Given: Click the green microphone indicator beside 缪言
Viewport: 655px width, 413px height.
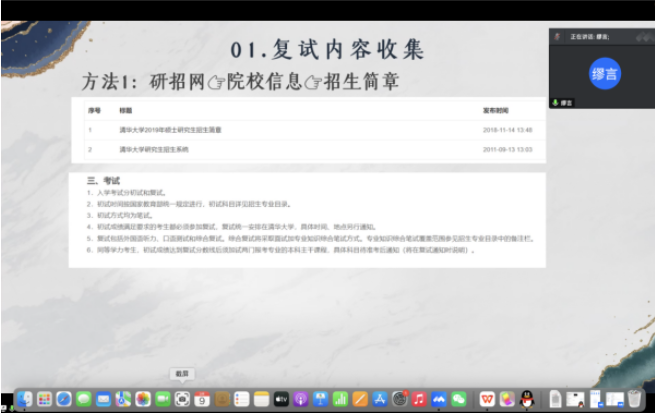Looking at the screenshot, I should 555,103.
